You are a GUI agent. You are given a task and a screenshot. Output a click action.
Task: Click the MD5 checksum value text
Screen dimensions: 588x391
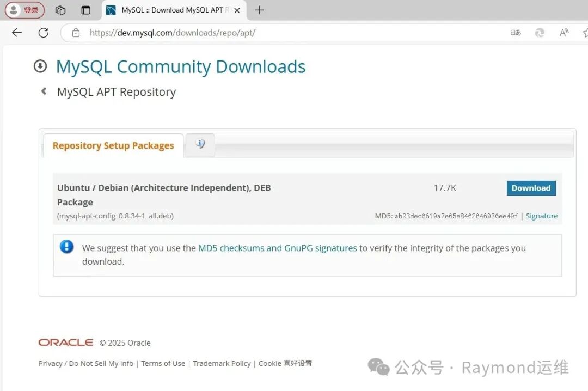pyautogui.click(x=456, y=216)
